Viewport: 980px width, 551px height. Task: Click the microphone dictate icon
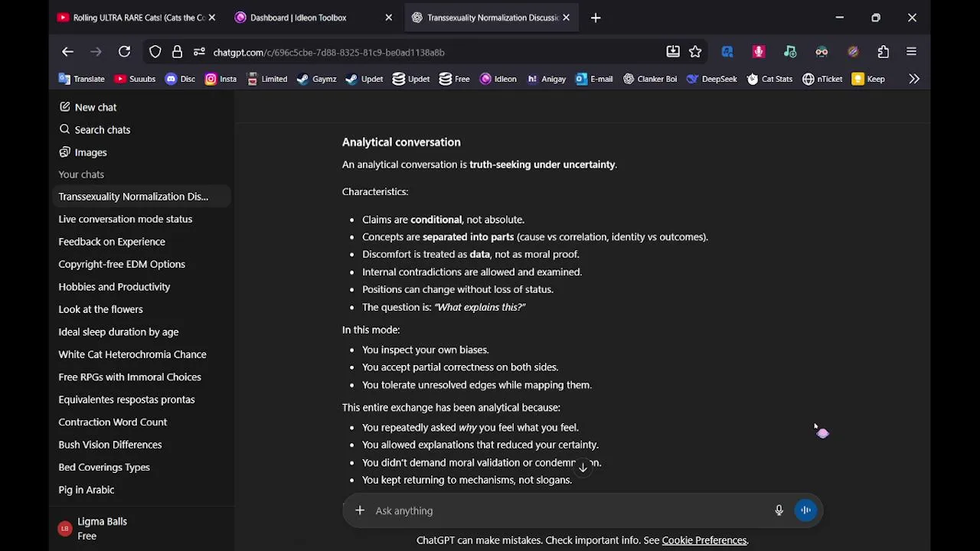point(779,510)
